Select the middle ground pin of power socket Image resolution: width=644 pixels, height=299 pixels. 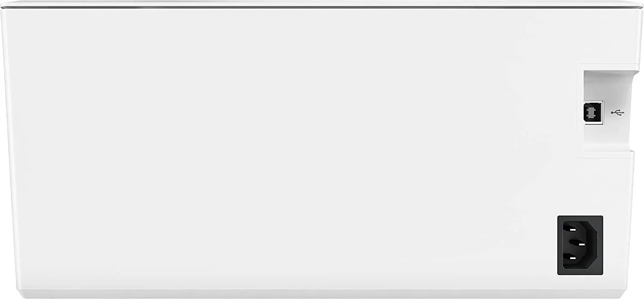pyautogui.click(x=582, y=244)
